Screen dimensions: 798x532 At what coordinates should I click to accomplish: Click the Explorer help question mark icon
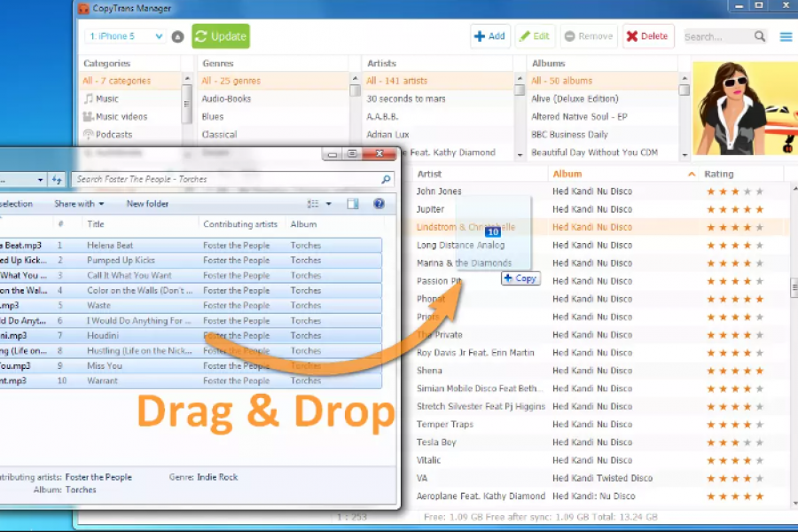click(379, 204)
